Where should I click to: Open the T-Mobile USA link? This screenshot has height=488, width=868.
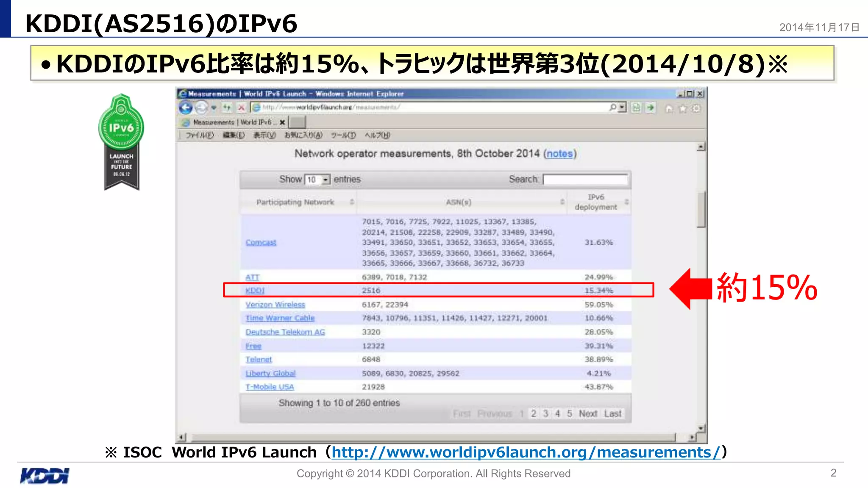[270, 387]
